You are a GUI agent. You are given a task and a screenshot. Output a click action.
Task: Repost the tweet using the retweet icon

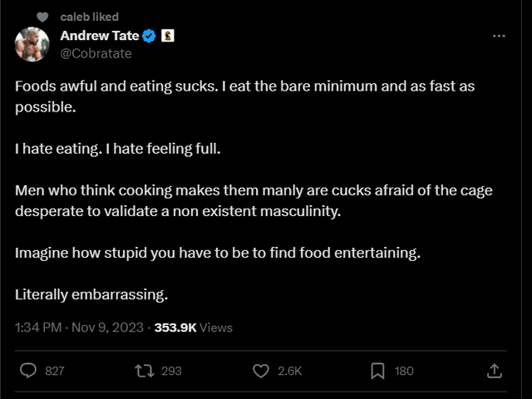point(144,370)
